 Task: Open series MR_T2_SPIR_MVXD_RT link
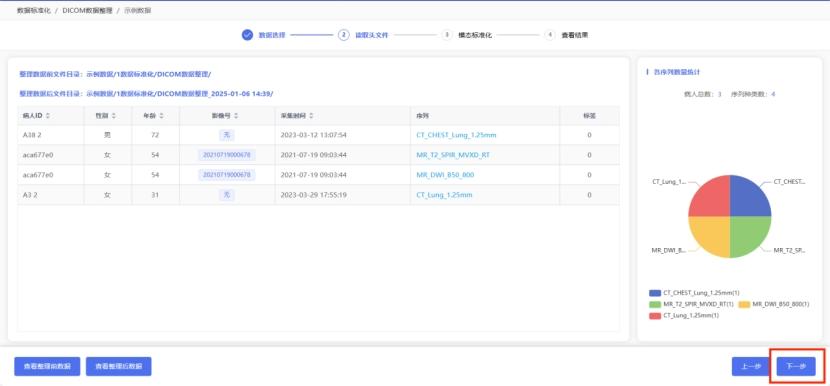pyautogui.click(x=453, y=155)
